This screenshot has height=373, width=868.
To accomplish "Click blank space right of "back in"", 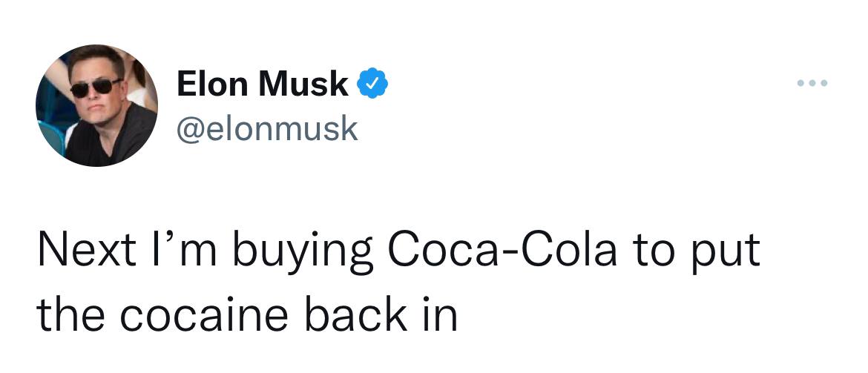I will point(631,314).
